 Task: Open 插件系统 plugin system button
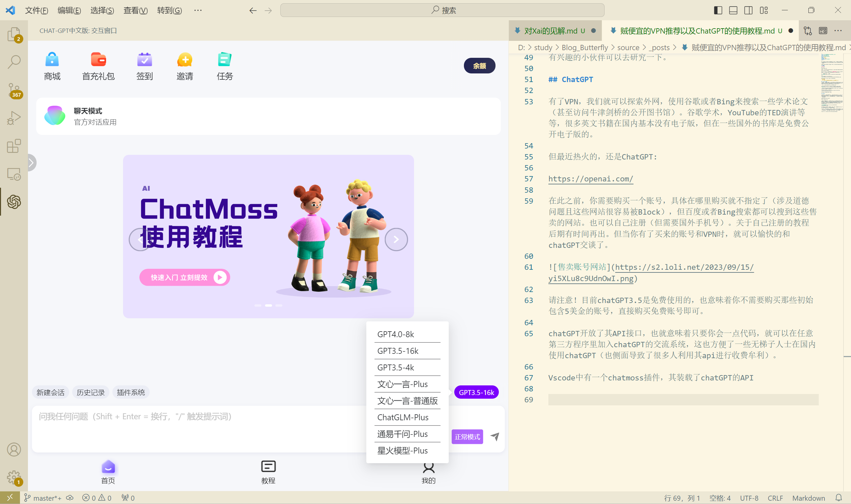[130, 392]
